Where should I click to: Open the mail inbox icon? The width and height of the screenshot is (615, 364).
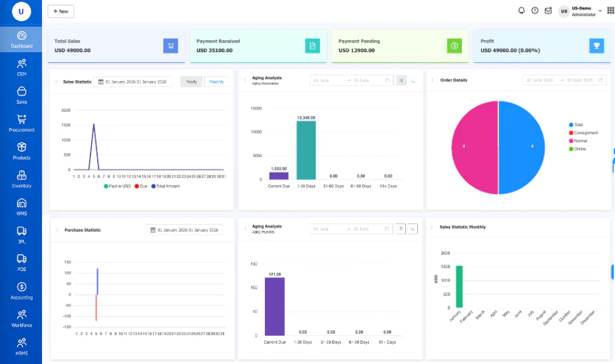coord(548,11)
